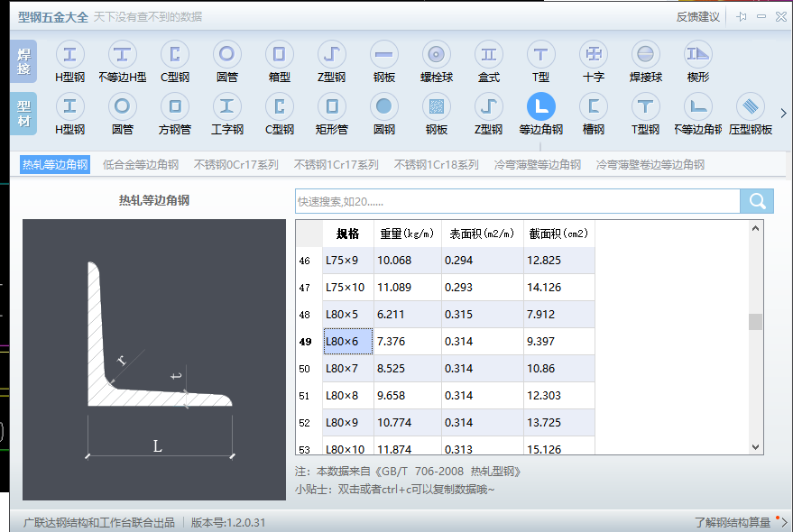The height and width of the screenshot is (532, 793).
Task: Select welded Z型钢 icon in top row
Action: [332, 55]
